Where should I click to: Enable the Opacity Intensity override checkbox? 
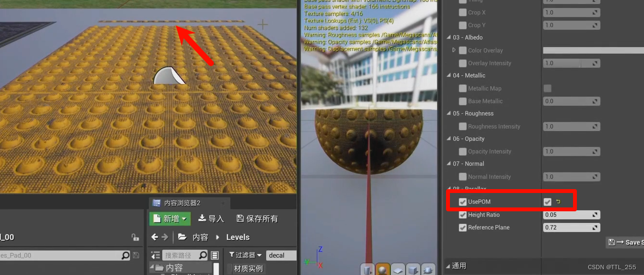pos(462,151)
